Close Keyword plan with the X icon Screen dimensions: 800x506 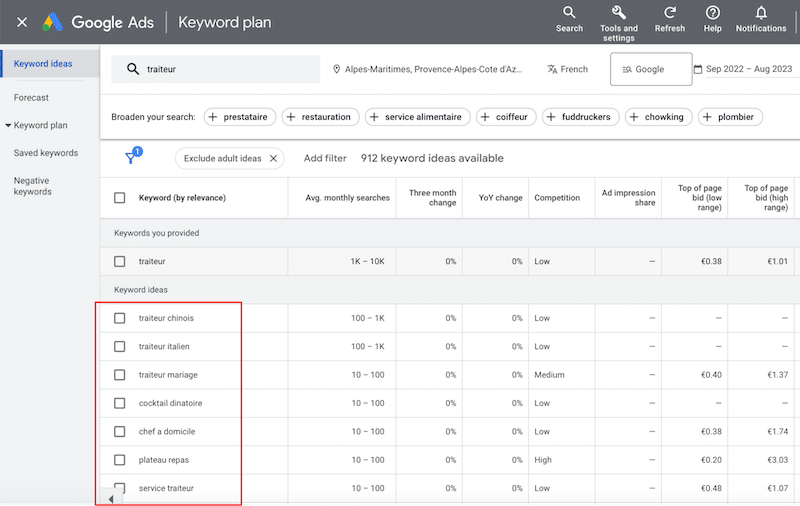coord(22,22)
